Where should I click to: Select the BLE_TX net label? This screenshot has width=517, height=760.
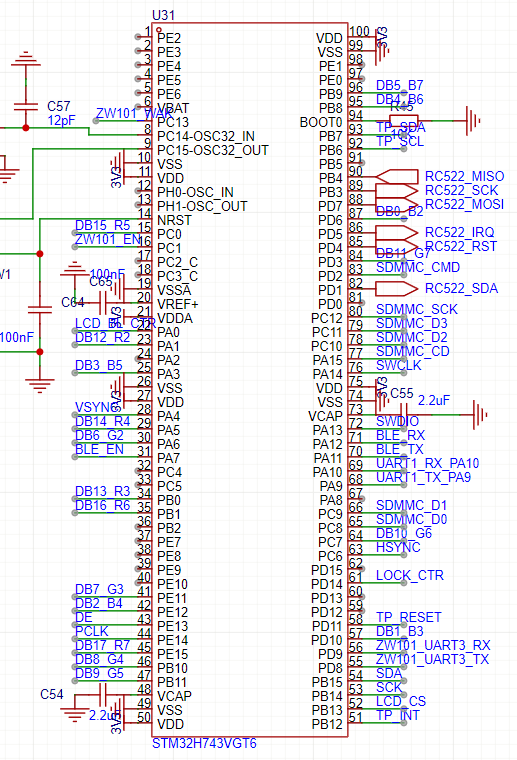pyautogui.click(x=400, y=449)
